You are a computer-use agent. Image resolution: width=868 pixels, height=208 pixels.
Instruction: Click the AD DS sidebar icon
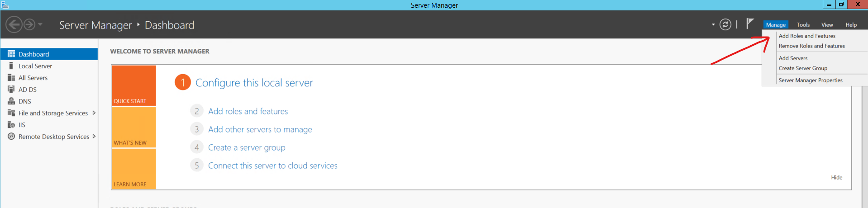coord(11,90)
